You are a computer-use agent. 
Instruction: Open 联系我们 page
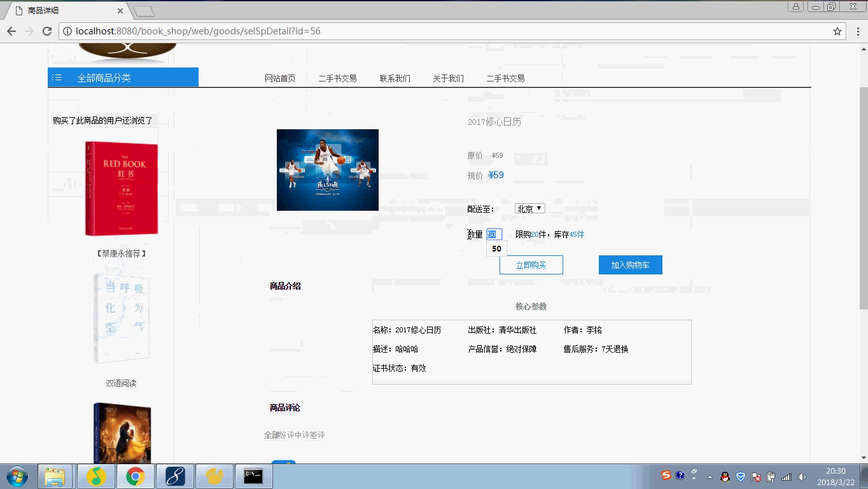click(x=395, y=78)
